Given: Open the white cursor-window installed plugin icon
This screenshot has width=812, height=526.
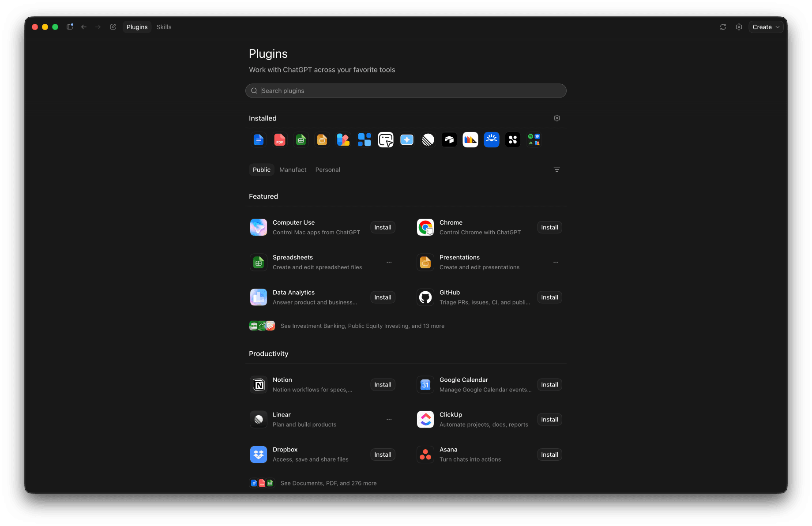Looking at the screenshot, I should 386,140.
